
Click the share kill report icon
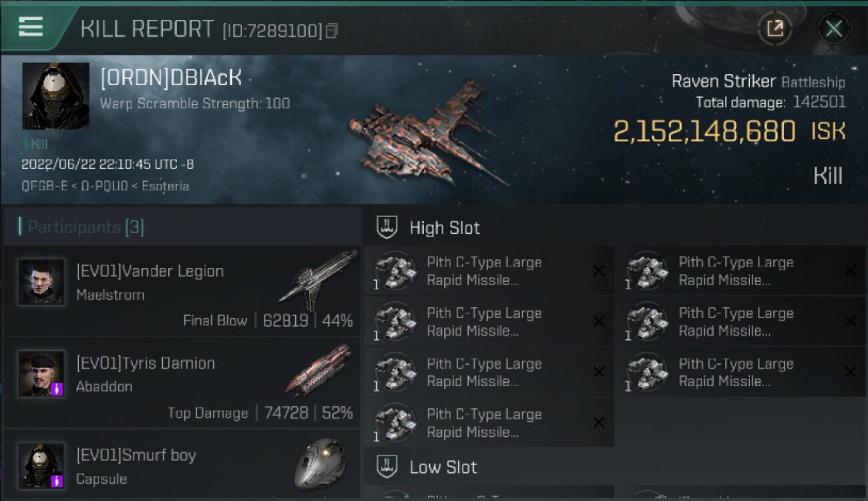(775, 29)
